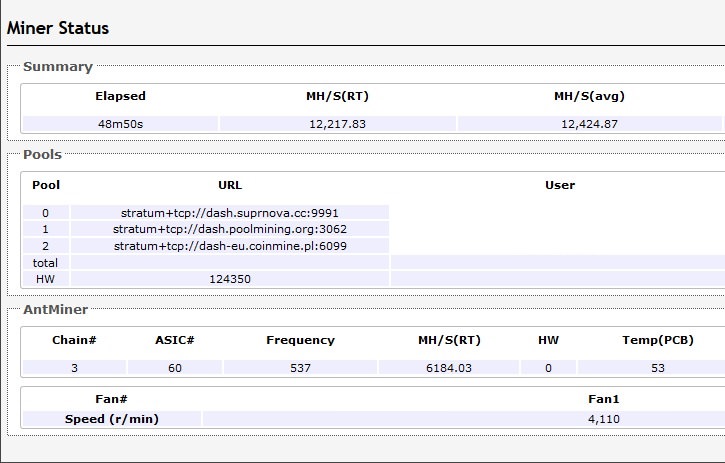Click pool number 0 cell
Viewport: 725px width, 463px height.
pyautogui.click(x=45, y=213)
